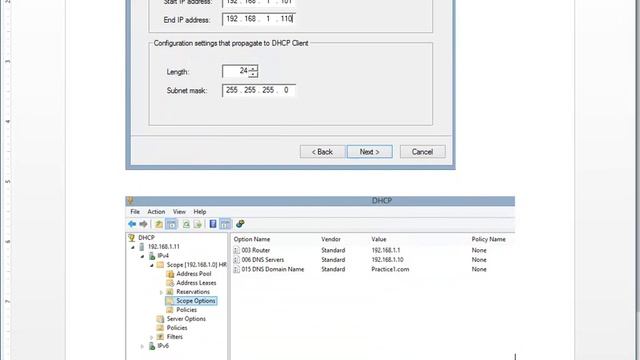Image resolution: width=640 pixels, height=360 pixels.
Task: Click the Length spinner arrows
Action: coord(253,71)
